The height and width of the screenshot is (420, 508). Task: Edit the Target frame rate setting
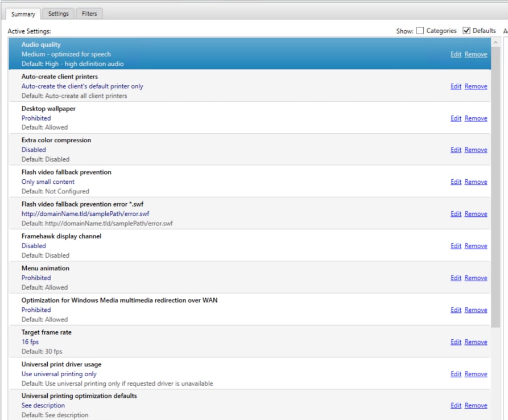click(x=456, y=342)
